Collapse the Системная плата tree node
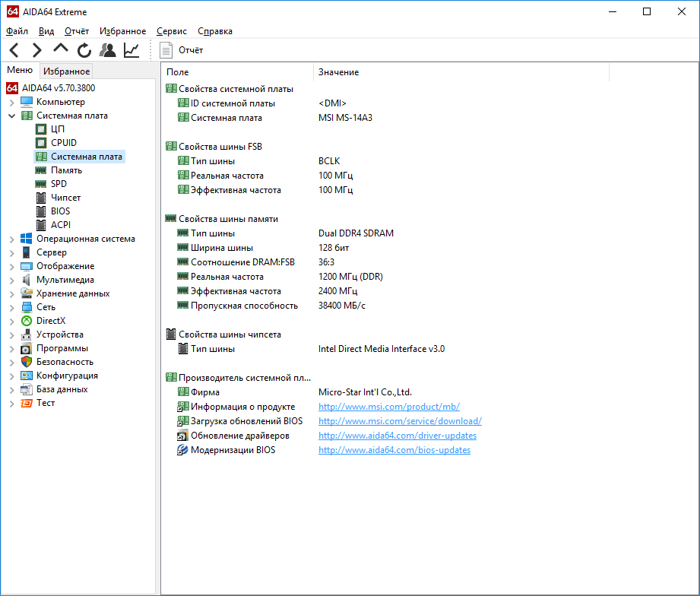The image size is (700, 596). pos(12,116)
